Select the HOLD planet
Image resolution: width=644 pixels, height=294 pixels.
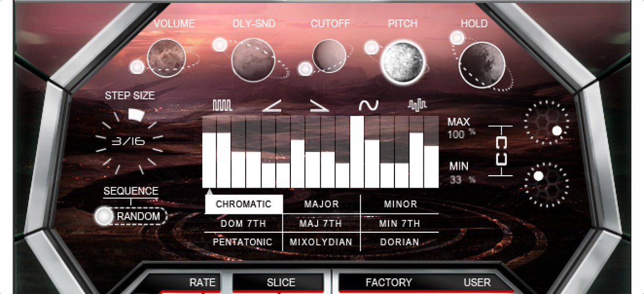coord(481,64)
